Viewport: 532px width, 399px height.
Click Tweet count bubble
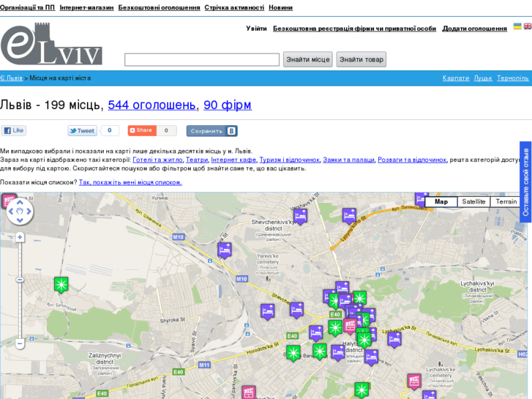coord(110,130)
